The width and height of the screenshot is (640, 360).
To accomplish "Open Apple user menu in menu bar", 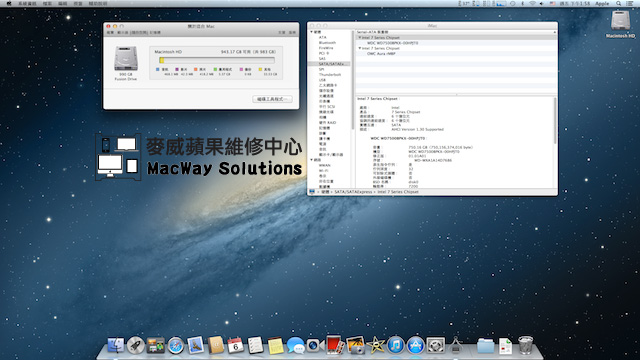I will [x=602, y=3].
